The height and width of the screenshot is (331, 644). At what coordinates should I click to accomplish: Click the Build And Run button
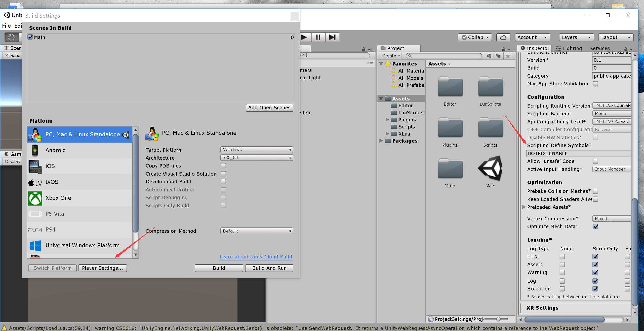pyautogui.click(x=269, y=268)
